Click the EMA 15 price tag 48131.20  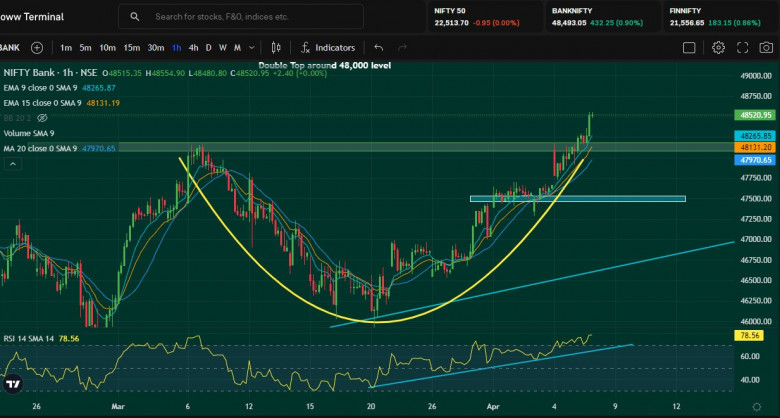(756, 147)
